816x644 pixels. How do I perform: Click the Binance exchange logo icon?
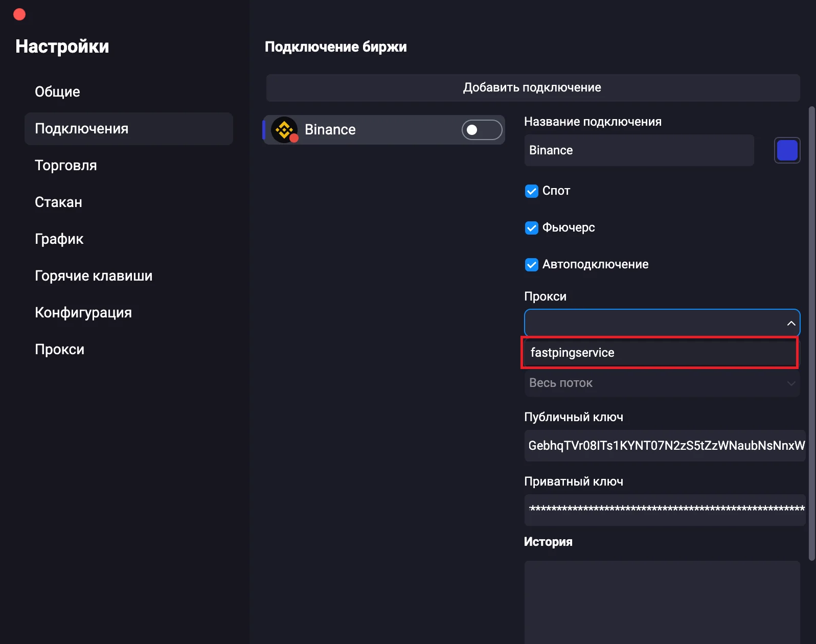284,130
